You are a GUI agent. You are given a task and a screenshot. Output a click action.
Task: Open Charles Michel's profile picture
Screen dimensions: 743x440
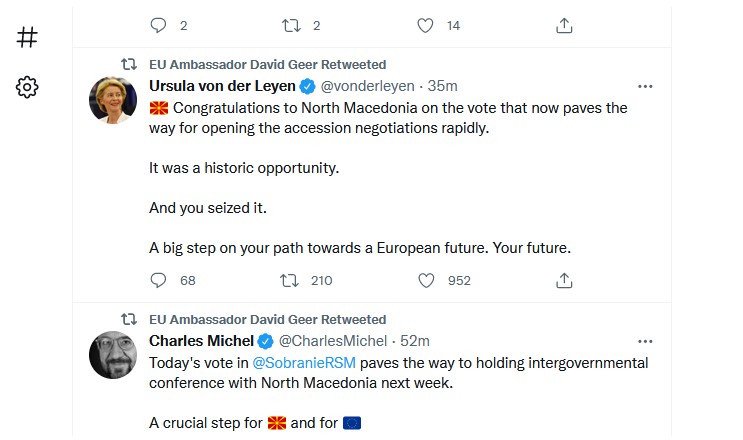[x=113, y=355]
